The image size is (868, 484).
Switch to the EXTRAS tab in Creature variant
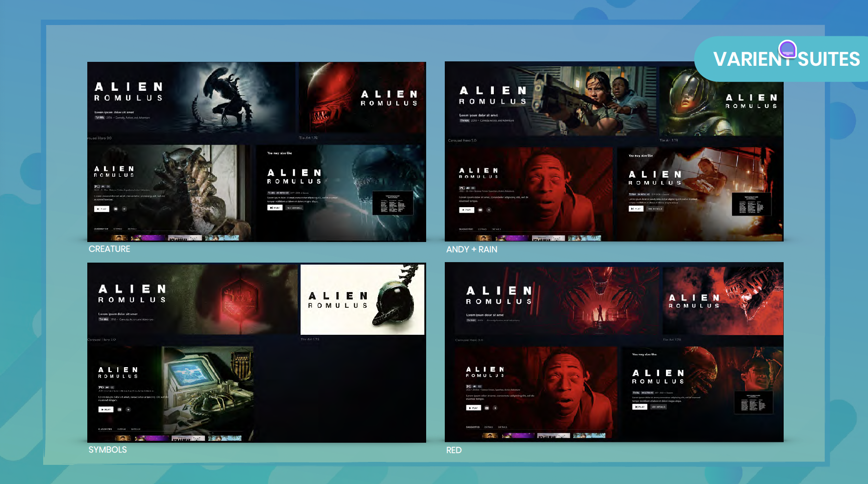pyautogui.click(x=118, y=228)
